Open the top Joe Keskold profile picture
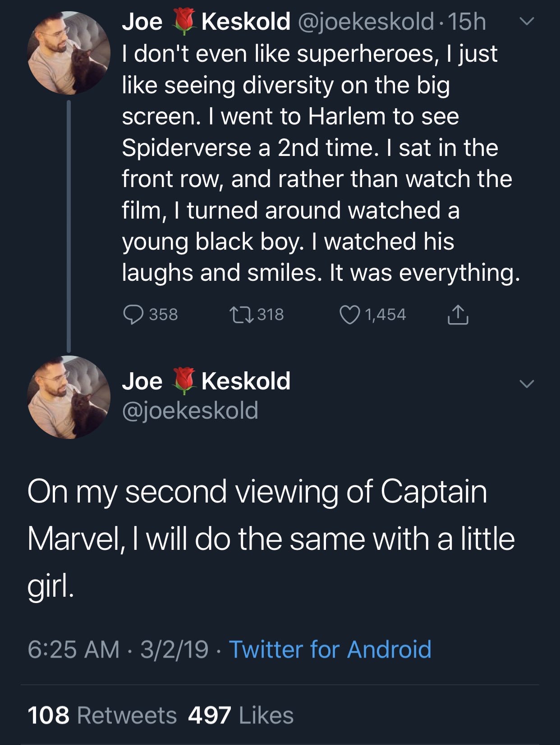Screen dimensions: 560x745 click(x=69, y=53)
